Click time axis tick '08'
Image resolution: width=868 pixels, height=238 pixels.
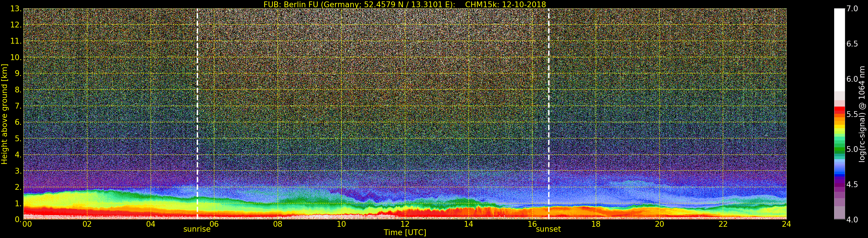coord(278,224)
